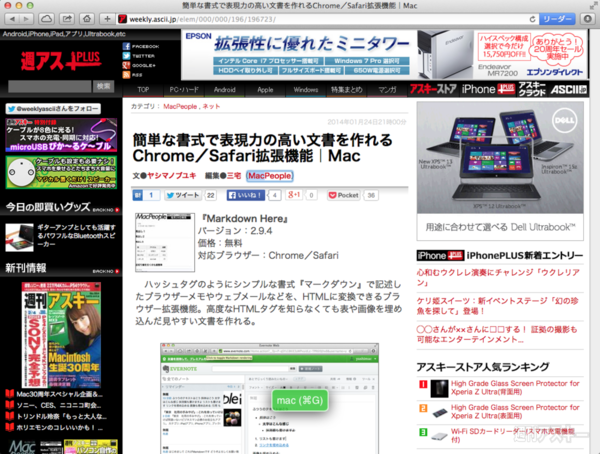Open the TOP navigation tab
The width and height of the screenshot is (600, 454).
click(x=143, y=90)
